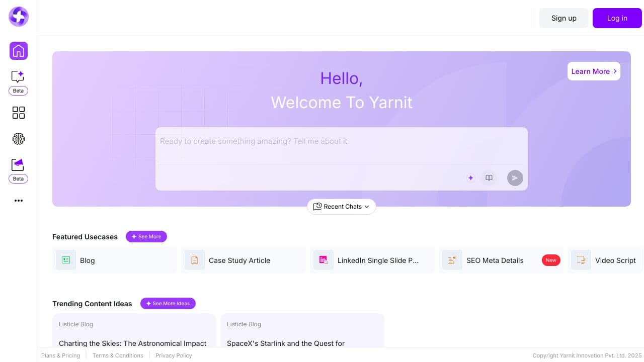The height and width of the screenshot is (362, 644).
Task: Click the Yarnit logo icon
Action: pyautogui.click(x=19, y=17)
